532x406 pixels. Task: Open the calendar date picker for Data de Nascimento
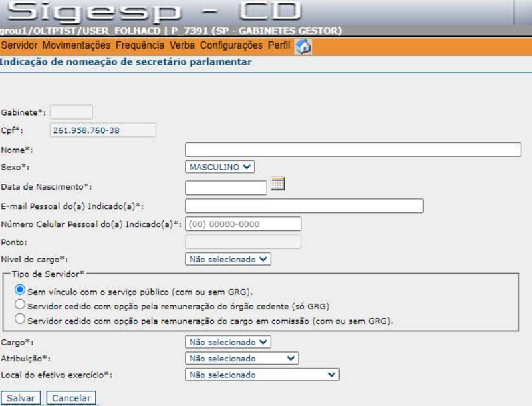278,184
